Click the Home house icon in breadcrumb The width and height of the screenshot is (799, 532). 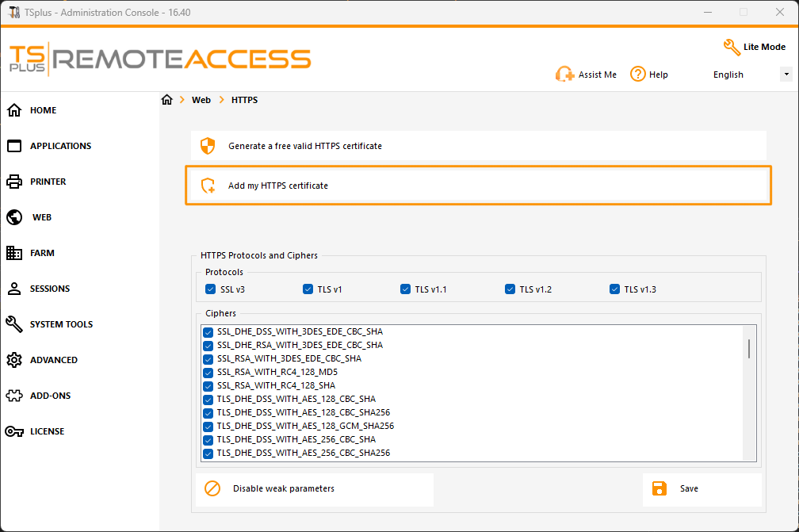(166, 100)
